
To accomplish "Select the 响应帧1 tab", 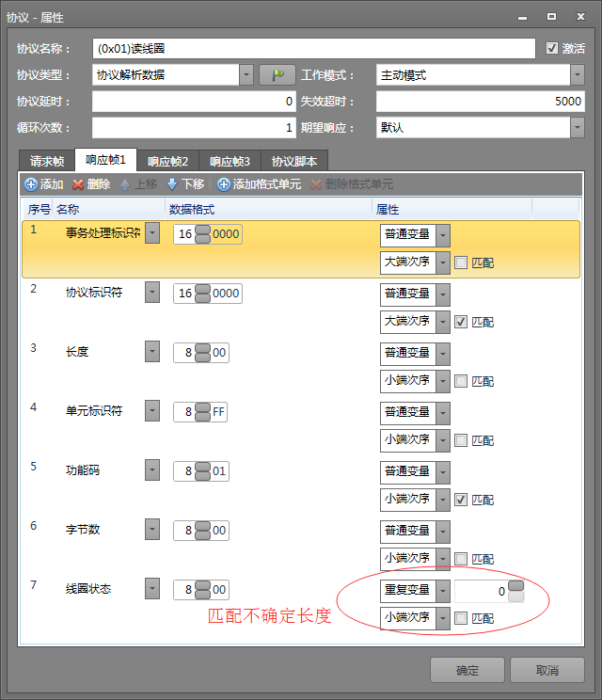I will coord(105,159).
